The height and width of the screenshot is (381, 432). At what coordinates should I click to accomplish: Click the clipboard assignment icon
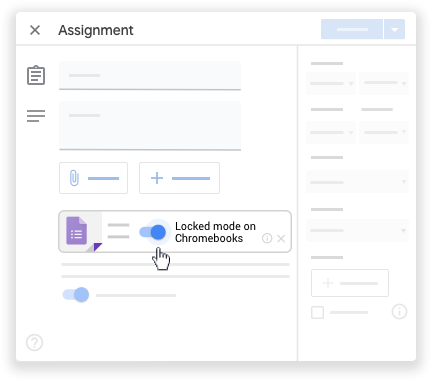36,75
